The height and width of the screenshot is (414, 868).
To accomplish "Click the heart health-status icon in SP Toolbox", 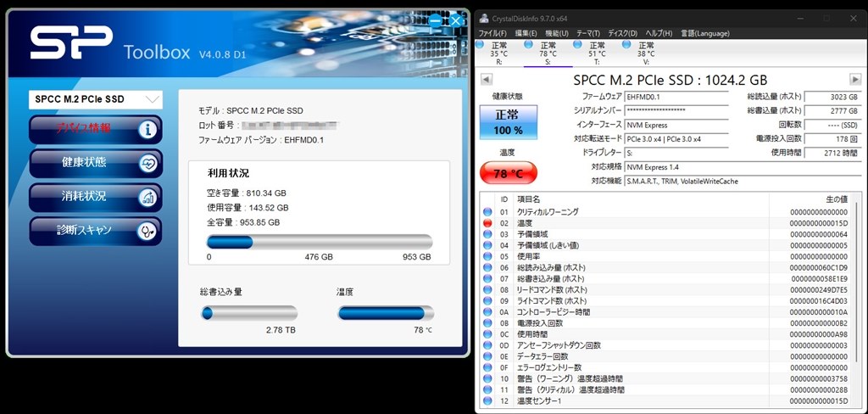I will click(147, 164).
